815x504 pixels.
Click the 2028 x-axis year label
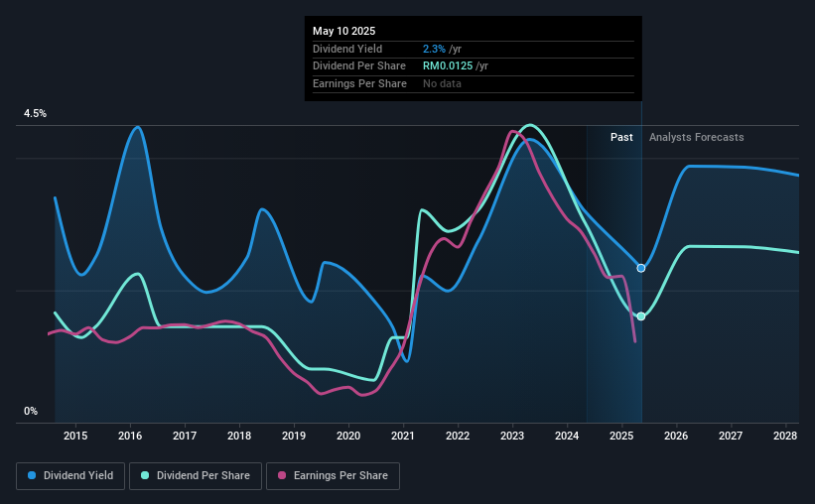[785, 436]
